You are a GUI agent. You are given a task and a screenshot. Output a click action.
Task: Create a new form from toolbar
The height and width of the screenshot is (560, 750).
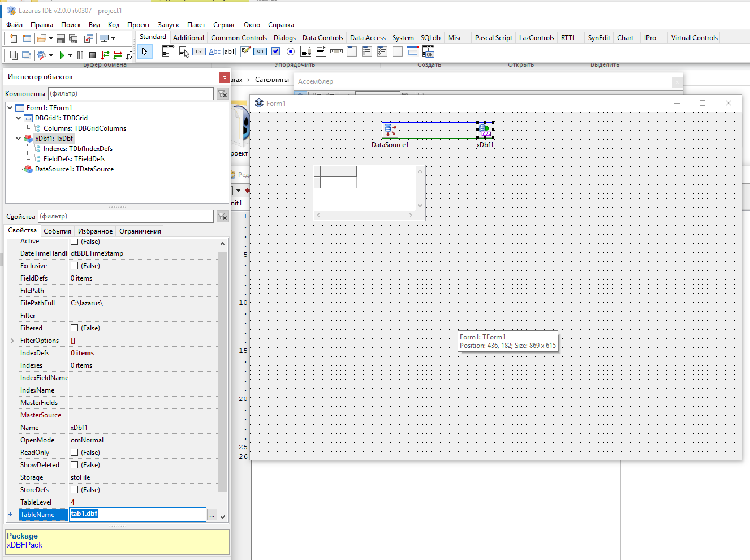coord(27,38)
